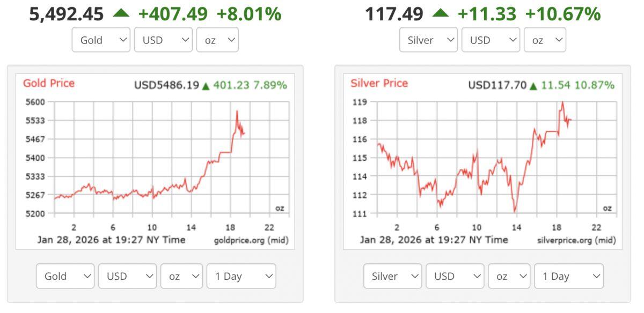The height and width of the screenshot is (313, 644).
Task: Open the top silver oz unit dropdown
Action: (x=545, y=40)
